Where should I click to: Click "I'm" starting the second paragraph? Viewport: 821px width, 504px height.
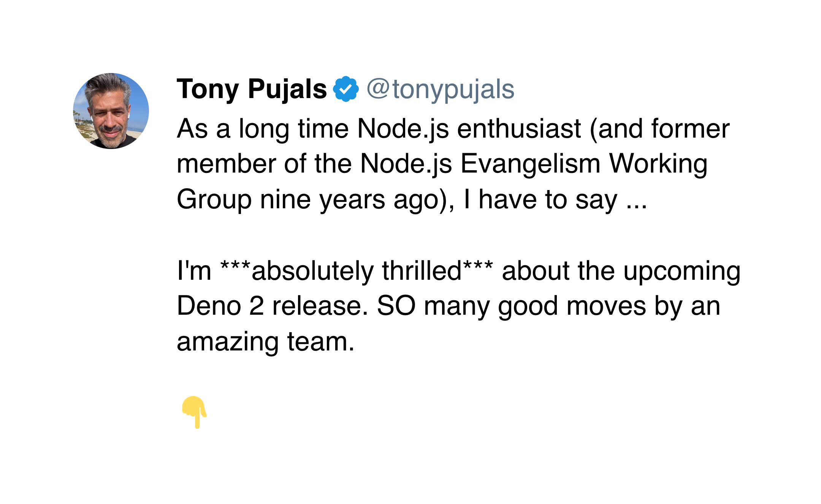click(194, 271)
